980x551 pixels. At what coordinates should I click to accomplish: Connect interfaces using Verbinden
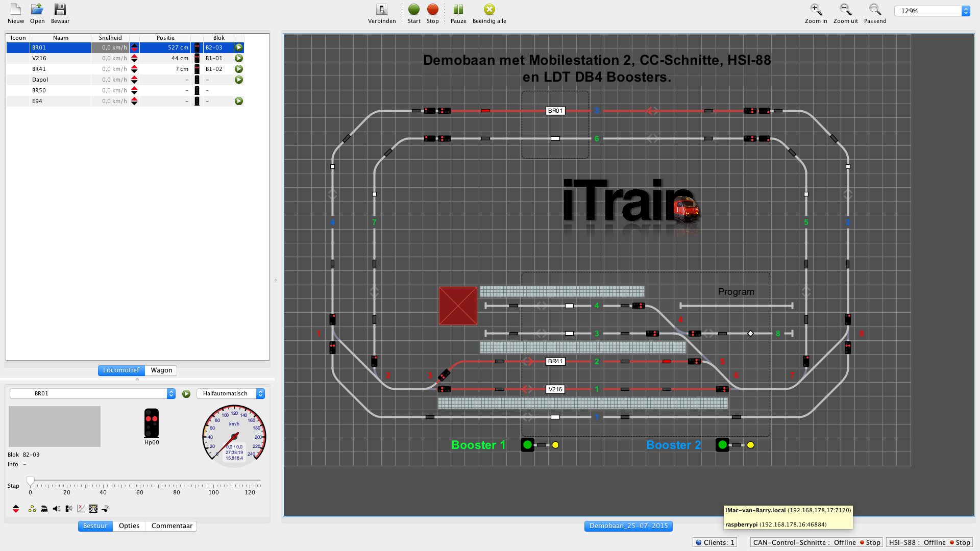pyautogui.click(x=382, y=14)
